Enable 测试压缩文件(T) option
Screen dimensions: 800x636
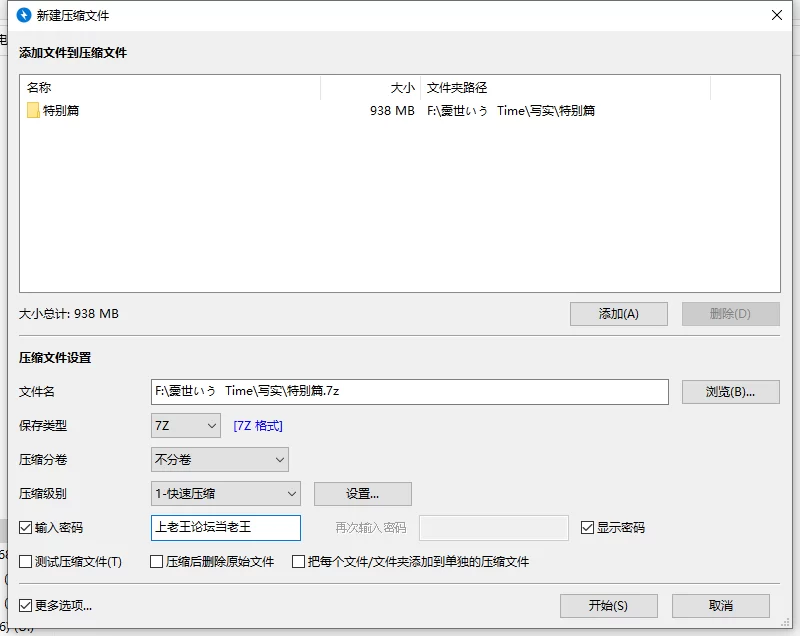coord(26,562)
